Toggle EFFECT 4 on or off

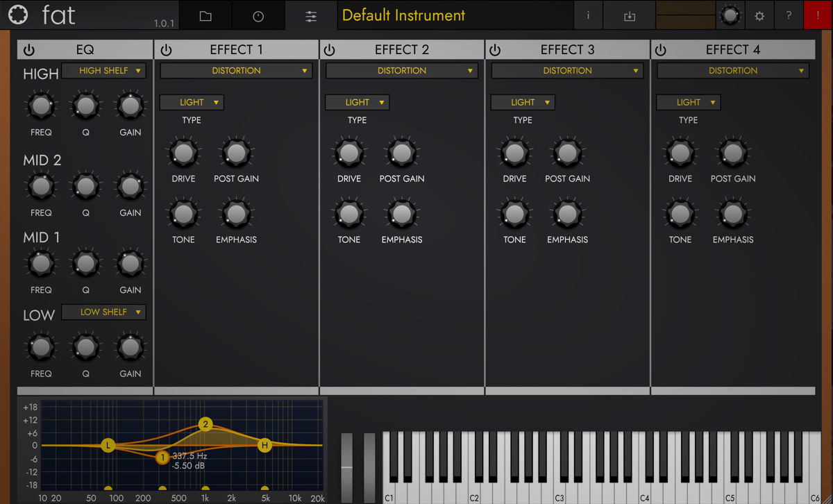(661, 49)
